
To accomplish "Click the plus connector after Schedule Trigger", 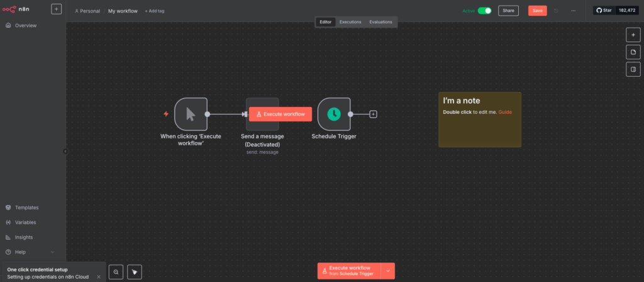I will click(x=373, y=115).
